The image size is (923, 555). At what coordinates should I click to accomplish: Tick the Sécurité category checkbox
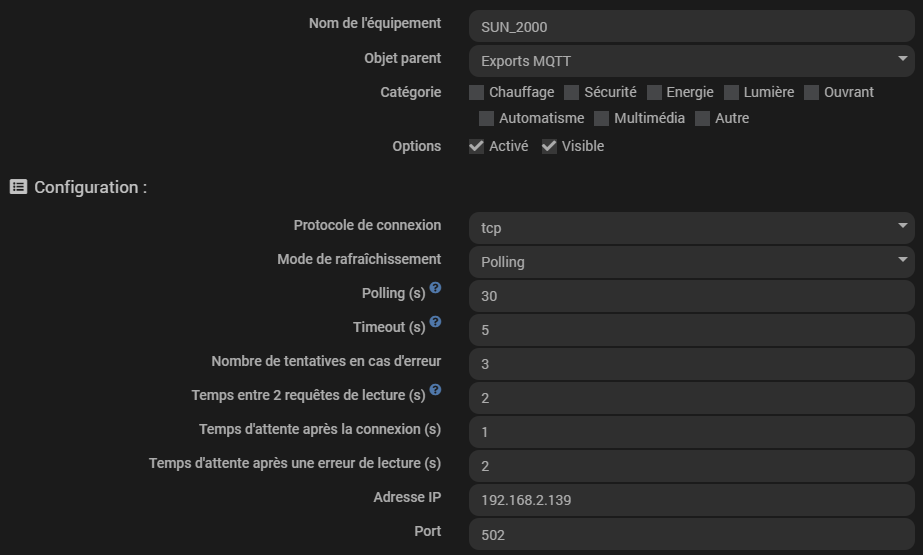(x=571, y=93)
